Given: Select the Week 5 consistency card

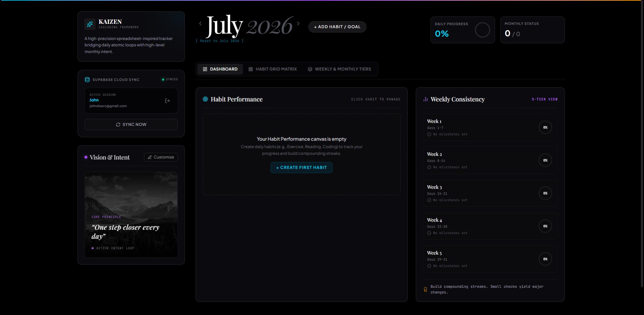Looking at the screenshot, I should click(490, 259).
